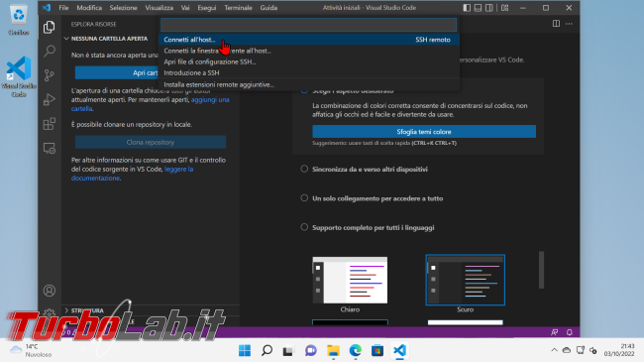This screenshot has width=644, height=362.
Task: Open the Remote Explorer view
Action: pyautogui.click(x=50, y=148)
